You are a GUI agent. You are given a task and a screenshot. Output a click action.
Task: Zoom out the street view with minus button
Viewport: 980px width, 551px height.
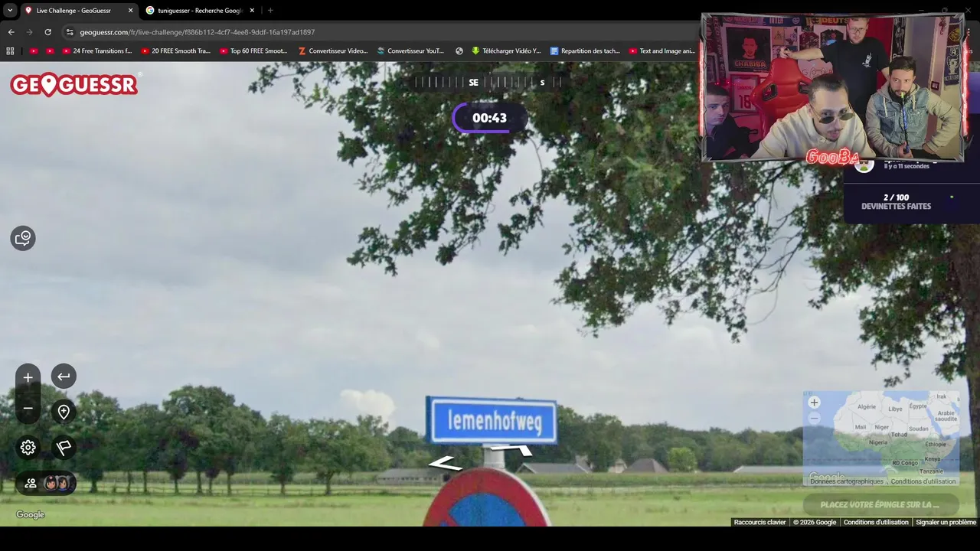click(28, 409)
